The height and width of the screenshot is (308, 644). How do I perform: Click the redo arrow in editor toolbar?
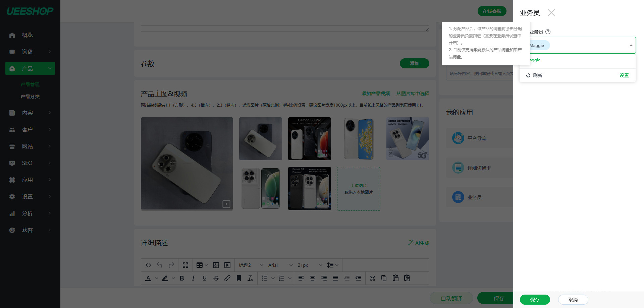(171, 265)
